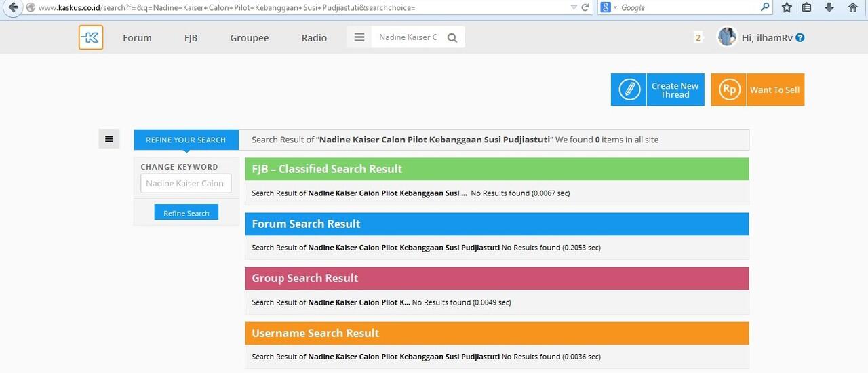Select the browser address bar URL
868x373 pixels.
(x=227, y=7)
